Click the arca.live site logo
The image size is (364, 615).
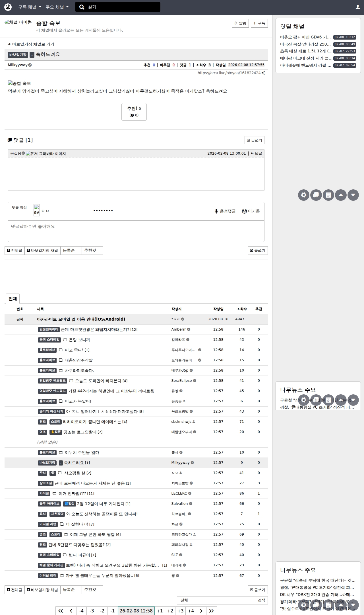[x=8, y=7]
